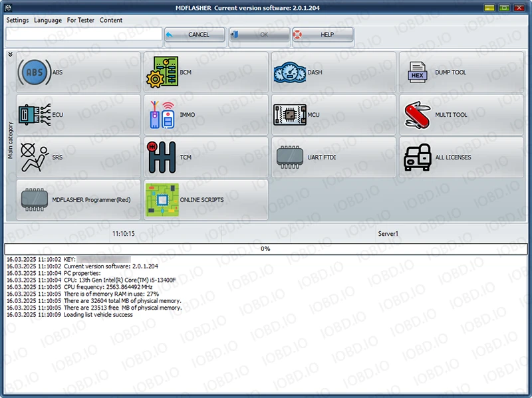This screenshot has height=398, width=532.
Task: Select the i5-13400F CPU log line
Action: point(91,280)
